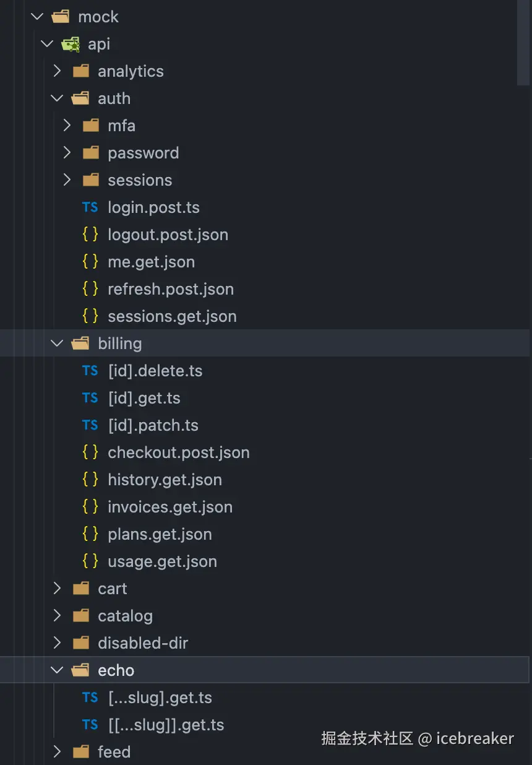This screenshot has height=765, width=532.
Task: Click the TS icon next to [id].delete.ts
Action: 90,371
